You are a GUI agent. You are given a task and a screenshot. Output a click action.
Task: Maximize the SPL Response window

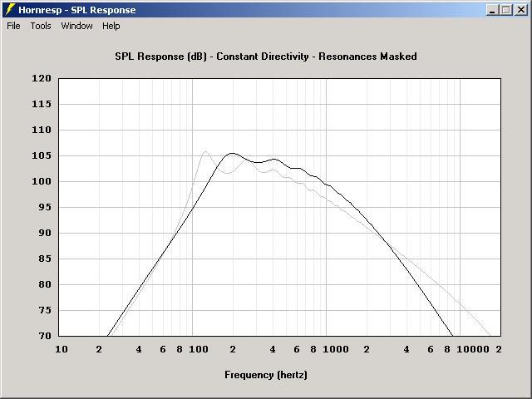[x=506, y=10]
